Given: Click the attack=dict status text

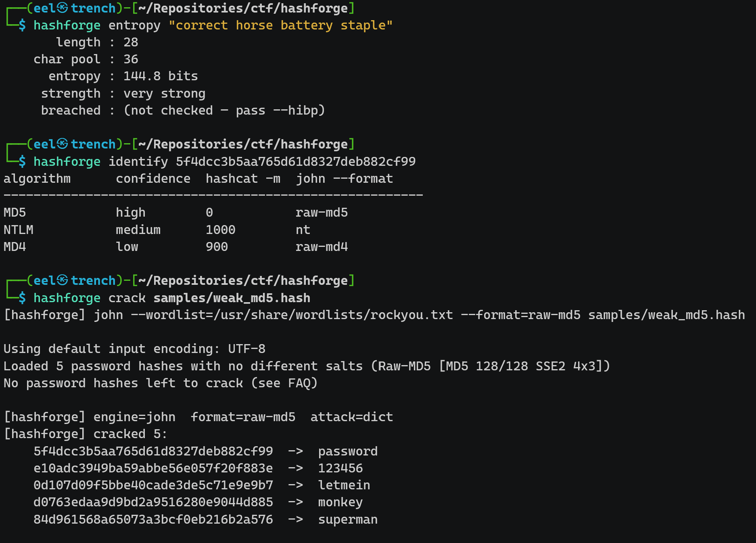Looking at the screenshot, I should (x=352, y=417).
